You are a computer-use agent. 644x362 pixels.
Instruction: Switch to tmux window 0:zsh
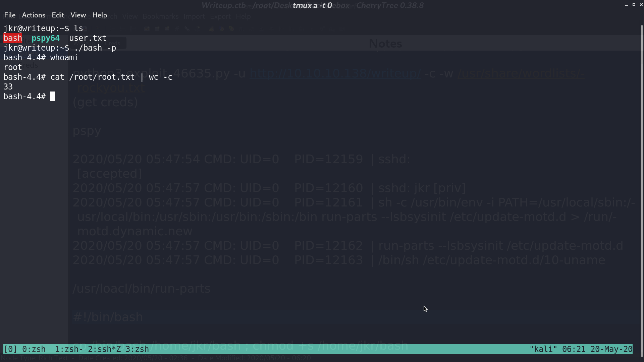click(34, 349)
